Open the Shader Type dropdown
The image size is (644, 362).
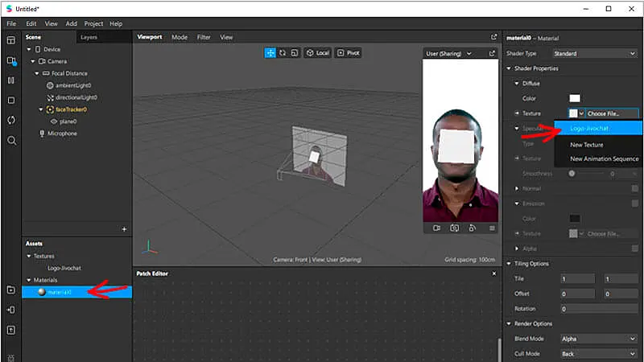coord(594,53)
